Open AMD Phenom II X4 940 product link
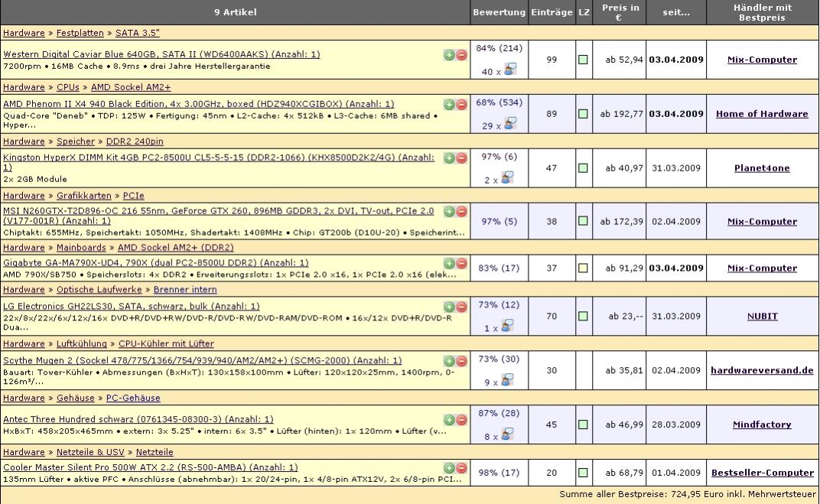 pos(199,104)
